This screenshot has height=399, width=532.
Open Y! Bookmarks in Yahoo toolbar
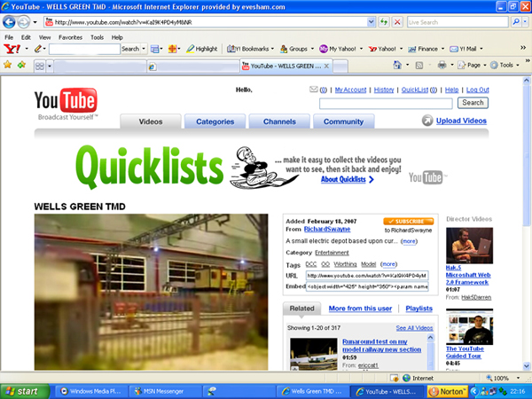250,49
